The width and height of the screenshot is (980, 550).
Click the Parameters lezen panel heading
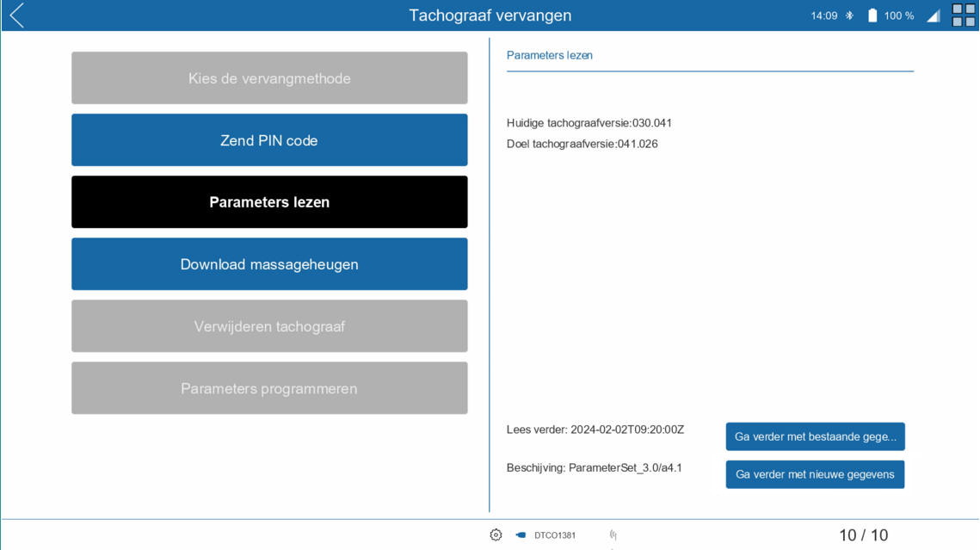tap(550, 55)
